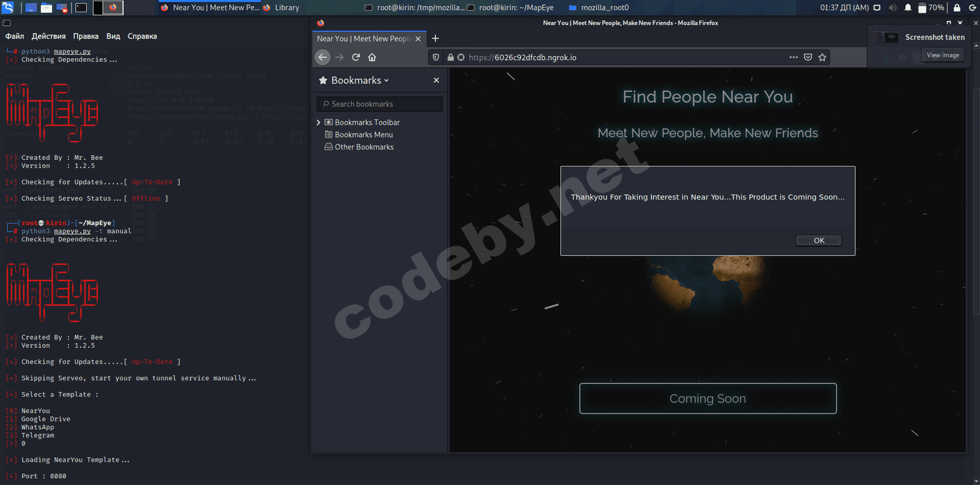The height and width of the screenshot is (485, 980).
Task: Click the screen recorder launcher with red dot
Action: pyautogui.click(x=62, y=7)
